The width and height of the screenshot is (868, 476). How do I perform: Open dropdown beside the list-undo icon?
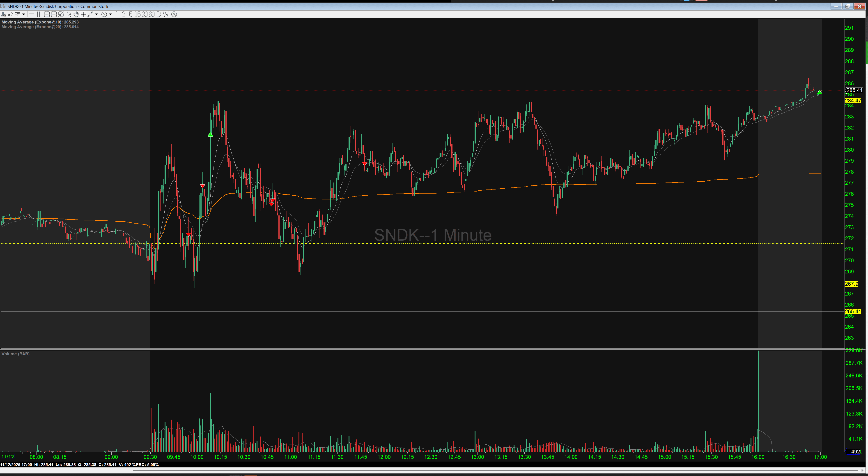coord(24,14)
